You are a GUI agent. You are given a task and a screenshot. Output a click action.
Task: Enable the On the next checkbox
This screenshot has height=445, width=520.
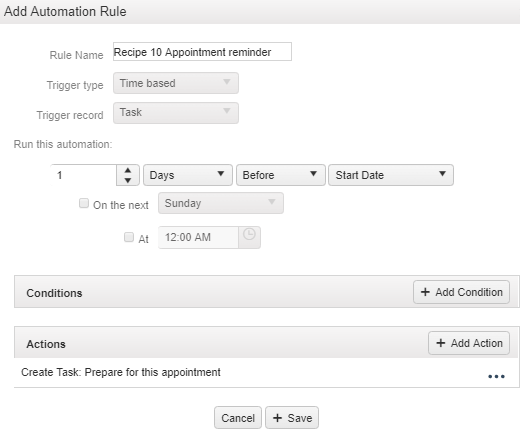tap(84, 203)
